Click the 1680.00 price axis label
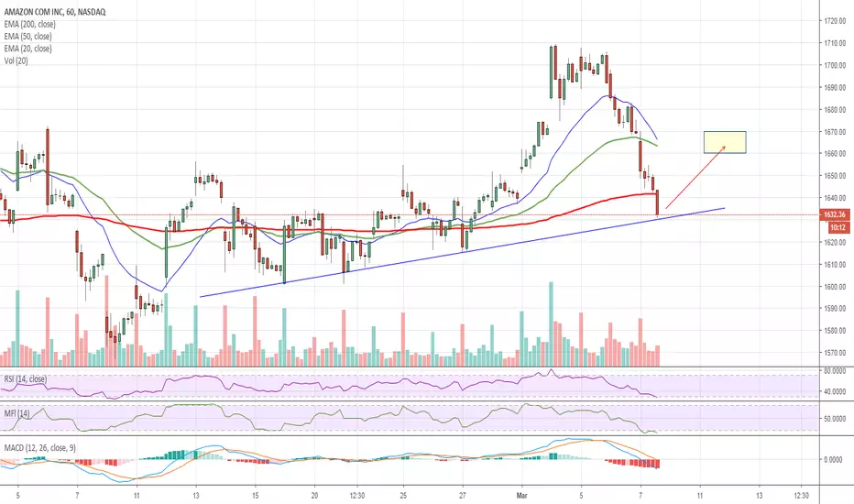 835,110
